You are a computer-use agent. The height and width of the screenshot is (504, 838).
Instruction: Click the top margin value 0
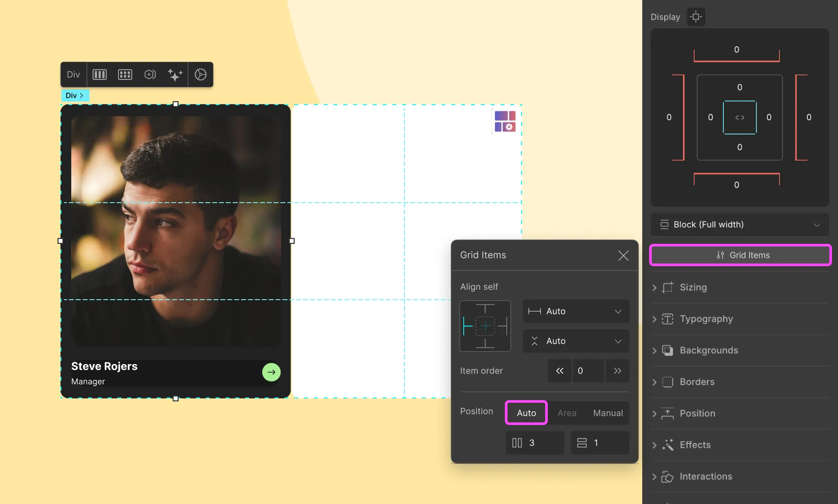tap(737, 49)
